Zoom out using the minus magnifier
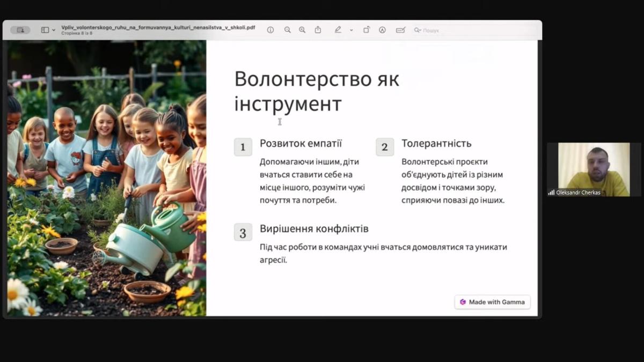 [288, 30]
